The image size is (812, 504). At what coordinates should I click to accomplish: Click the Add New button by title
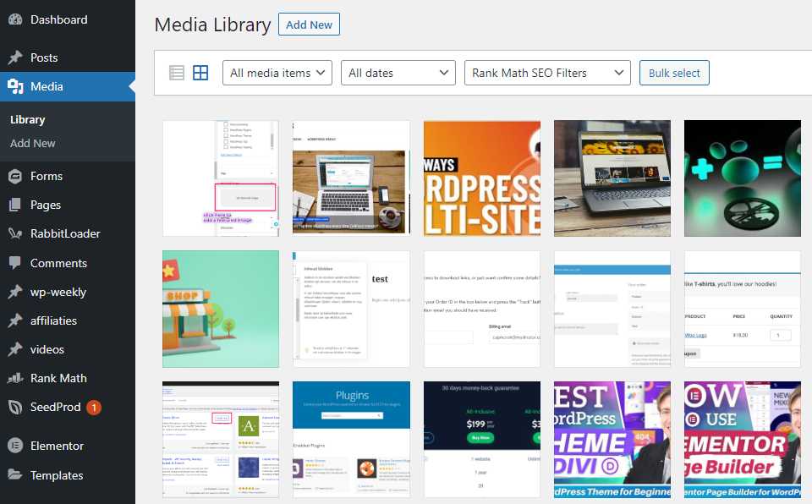point(310,25)
